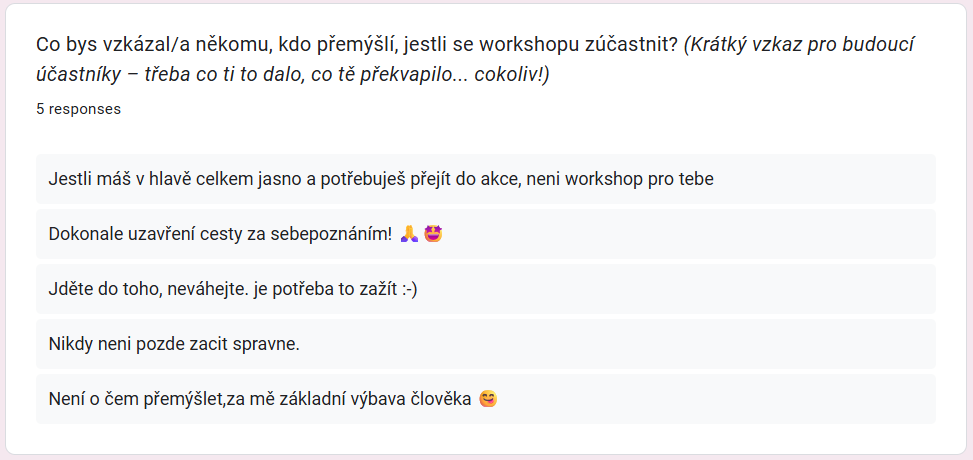973x460 pixels.
Task: Select the response starting with Jestli máš
Action: point(485,179)
